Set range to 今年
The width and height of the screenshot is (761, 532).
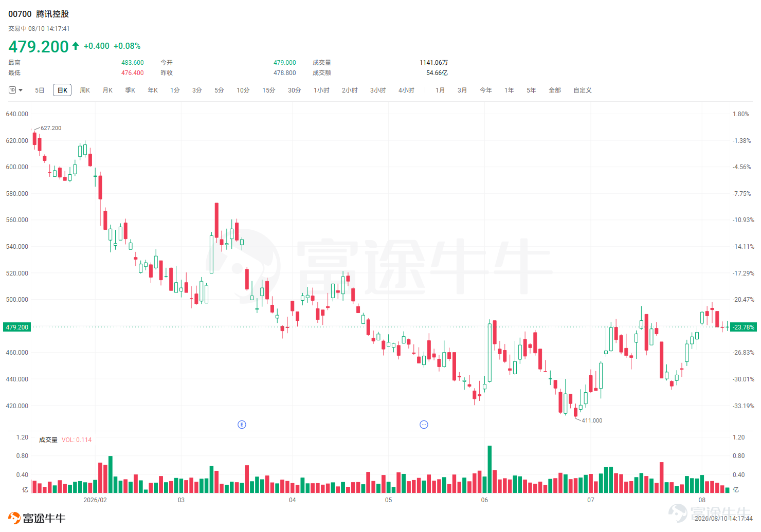(x=486, y=90)
